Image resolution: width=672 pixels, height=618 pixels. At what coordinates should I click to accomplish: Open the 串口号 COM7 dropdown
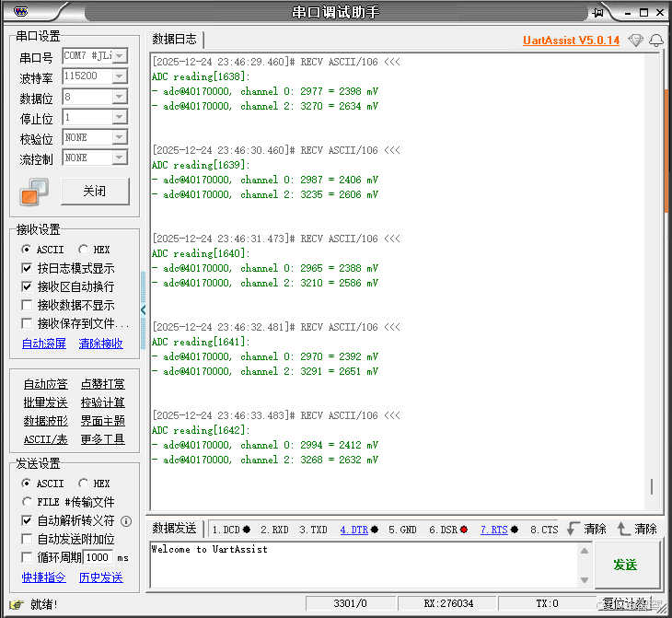point(120,56)
